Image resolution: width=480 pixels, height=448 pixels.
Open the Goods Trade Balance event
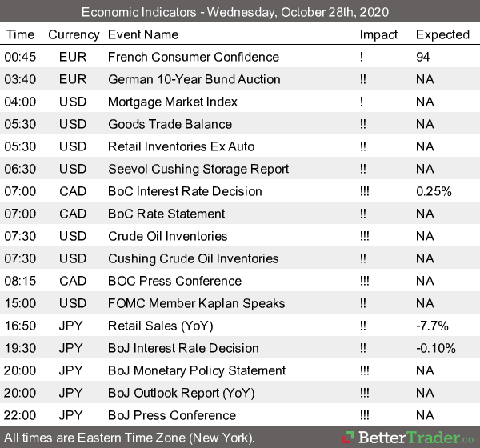tap(170, 124)
